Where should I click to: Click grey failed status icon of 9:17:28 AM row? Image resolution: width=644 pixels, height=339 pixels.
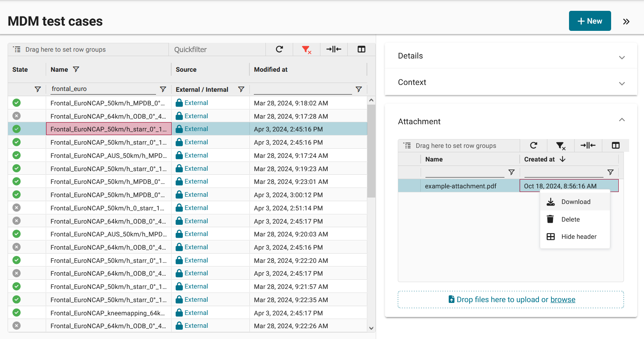[x=16, y=116]
